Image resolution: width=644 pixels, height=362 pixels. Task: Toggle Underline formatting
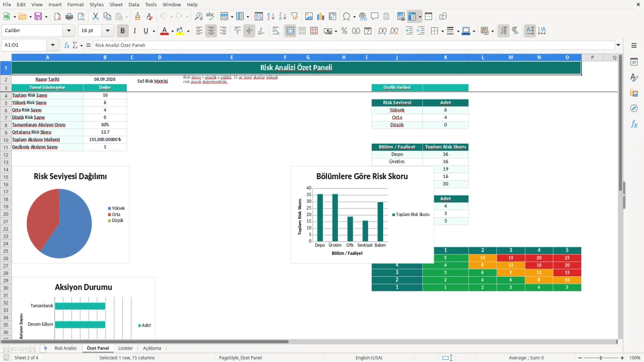tap(145, 31)
